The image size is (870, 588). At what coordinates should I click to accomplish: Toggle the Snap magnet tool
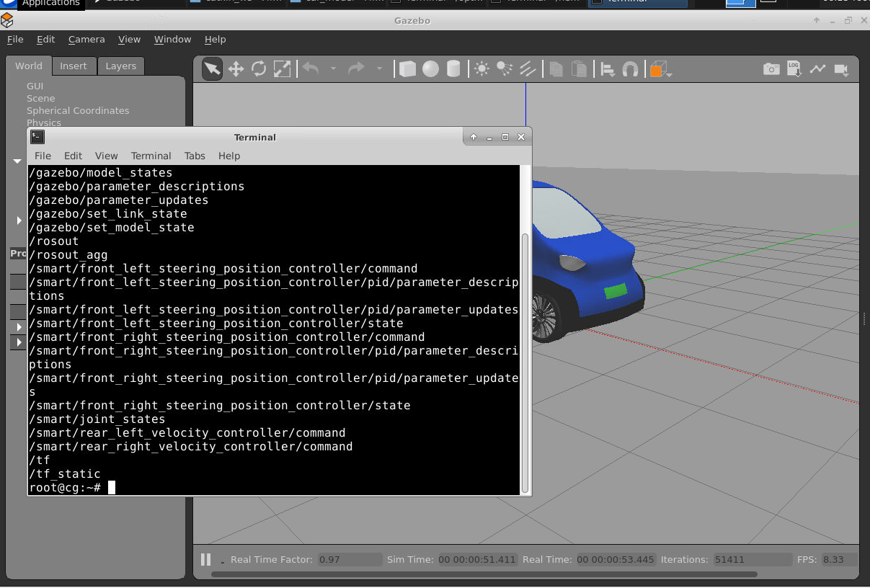pos(630,69)
